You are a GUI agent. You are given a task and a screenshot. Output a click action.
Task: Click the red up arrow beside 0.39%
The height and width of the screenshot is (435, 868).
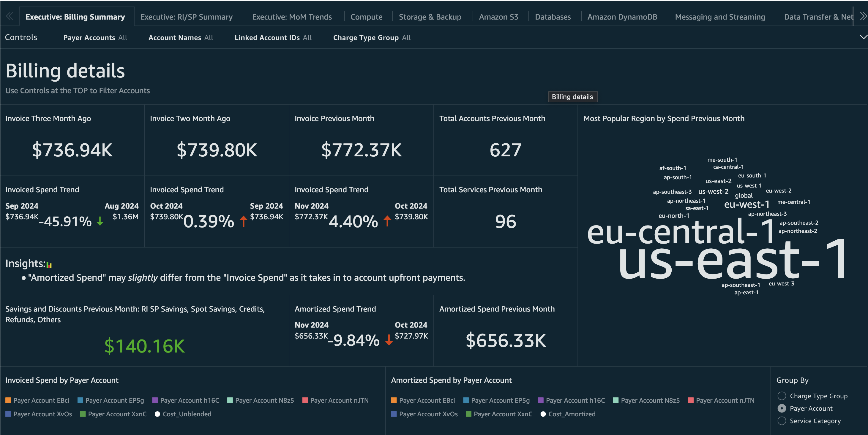(243, 222)
